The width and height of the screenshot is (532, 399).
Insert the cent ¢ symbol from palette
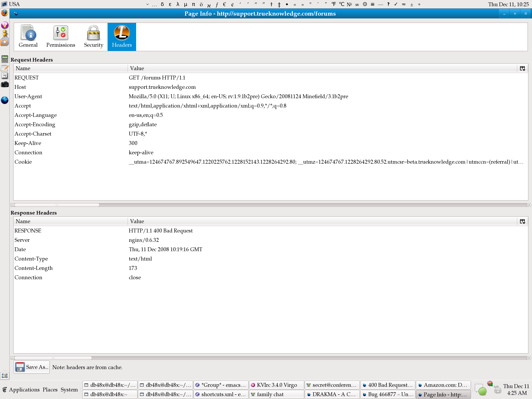coord(232,4)
